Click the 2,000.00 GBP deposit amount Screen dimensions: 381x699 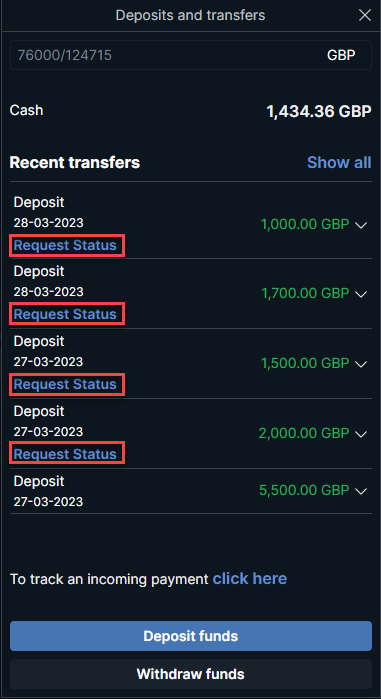[303, 433]
